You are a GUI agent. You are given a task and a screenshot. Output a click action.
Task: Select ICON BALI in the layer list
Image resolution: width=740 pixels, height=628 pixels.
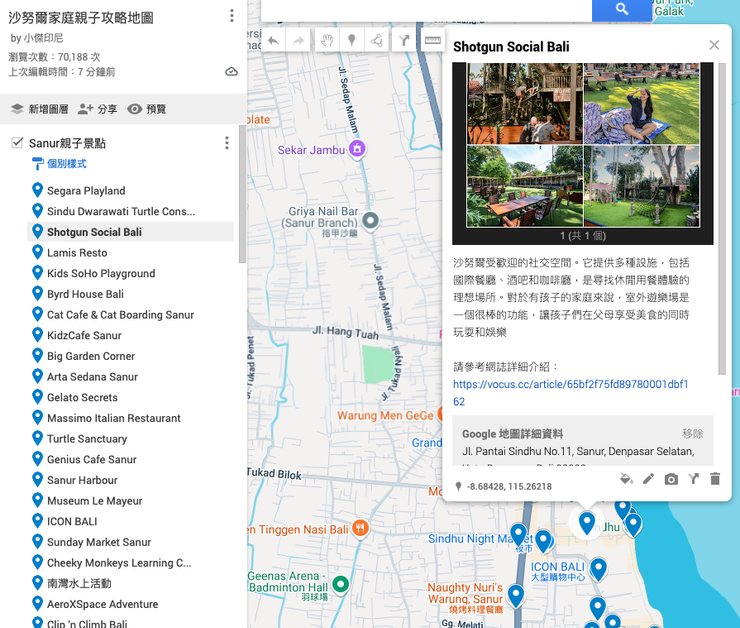pos(130,521)
